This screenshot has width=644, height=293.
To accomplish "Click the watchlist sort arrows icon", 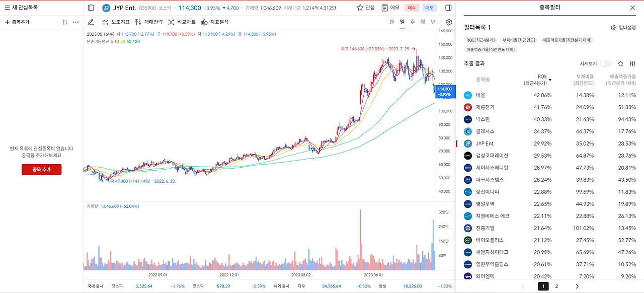I will [x=65, y=22].
